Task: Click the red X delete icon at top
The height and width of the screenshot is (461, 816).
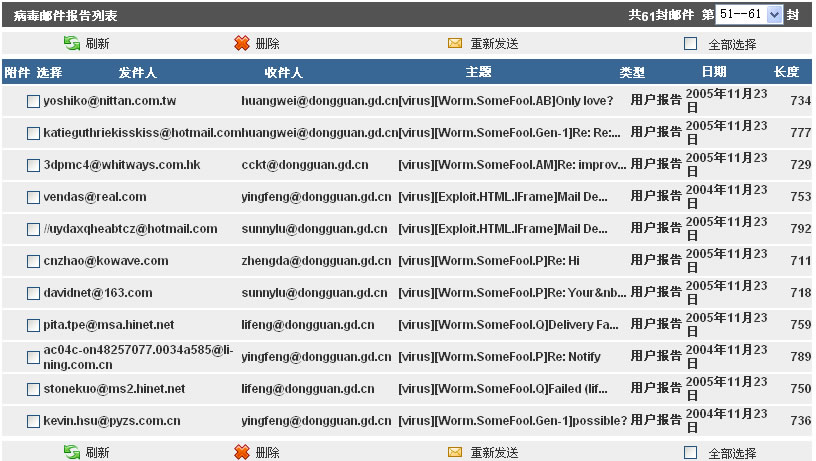Action: click(241, 44)
